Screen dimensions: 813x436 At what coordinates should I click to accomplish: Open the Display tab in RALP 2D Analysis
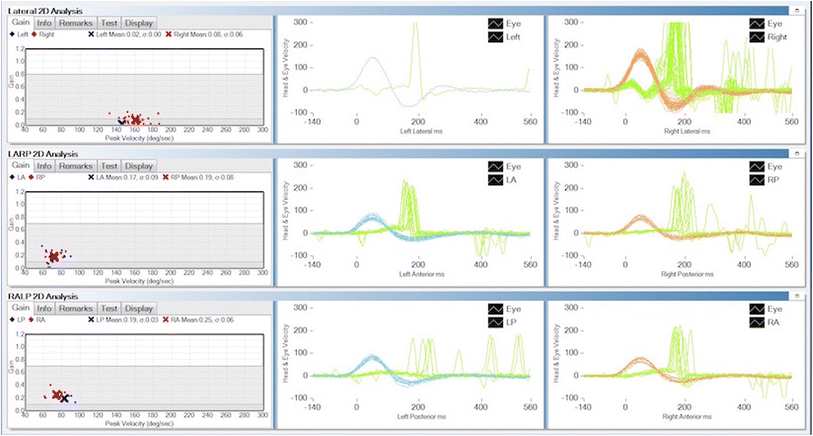tap(138, 309)
